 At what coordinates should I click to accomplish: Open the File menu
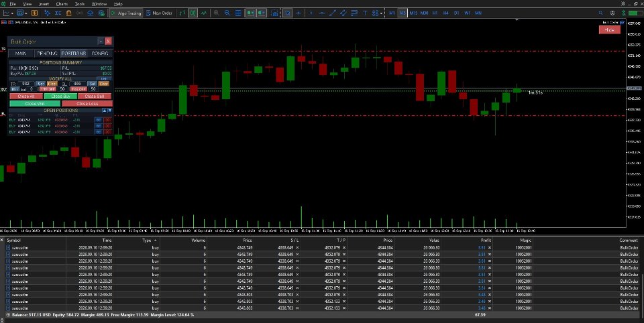(13, 4)
